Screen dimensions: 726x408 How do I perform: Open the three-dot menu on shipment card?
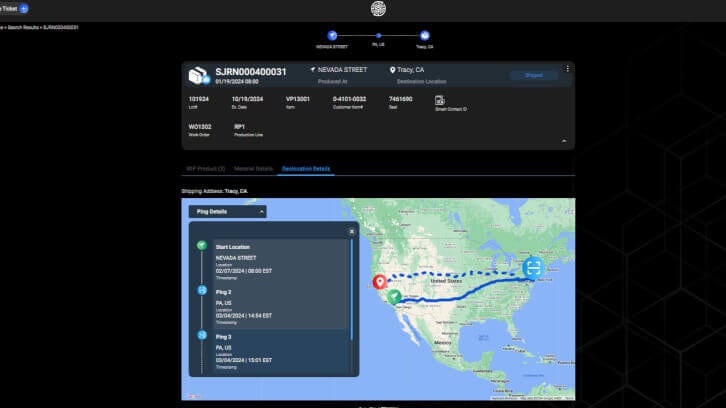coord(567,69)
